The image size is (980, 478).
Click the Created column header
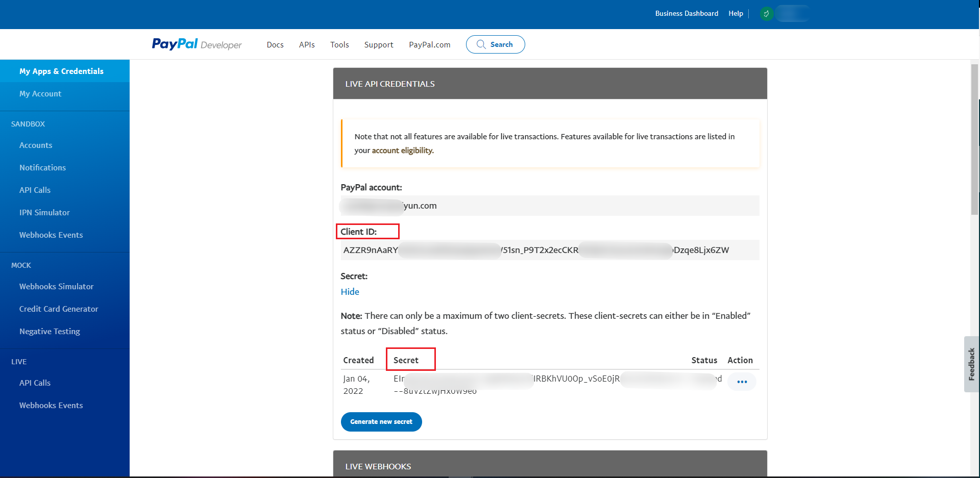[358, 360]
